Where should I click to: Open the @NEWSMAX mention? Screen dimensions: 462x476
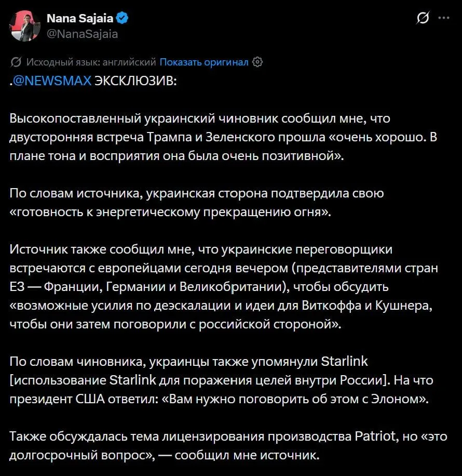(x=52, y=81)
